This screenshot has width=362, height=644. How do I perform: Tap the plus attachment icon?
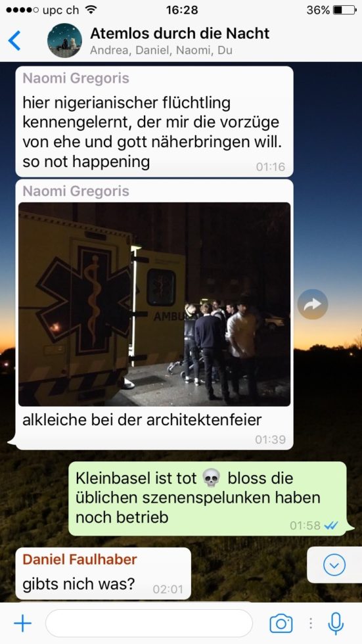pos(22,624)
